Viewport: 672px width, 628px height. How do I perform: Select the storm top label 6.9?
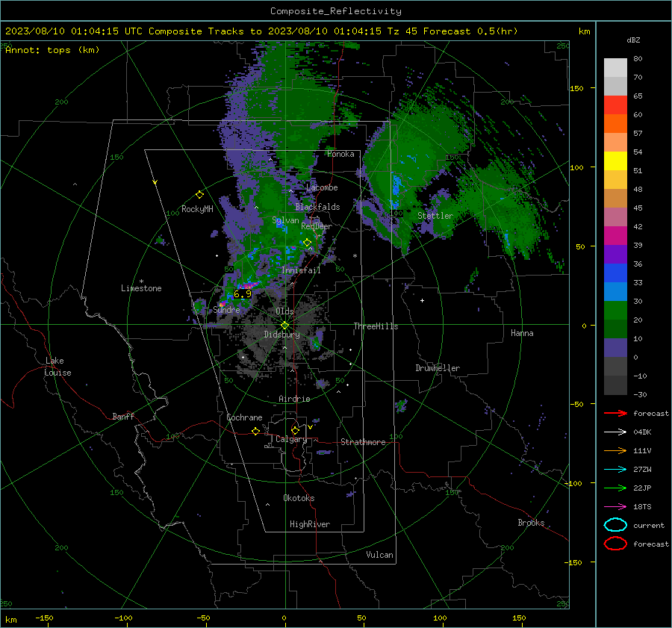[243, 294]
